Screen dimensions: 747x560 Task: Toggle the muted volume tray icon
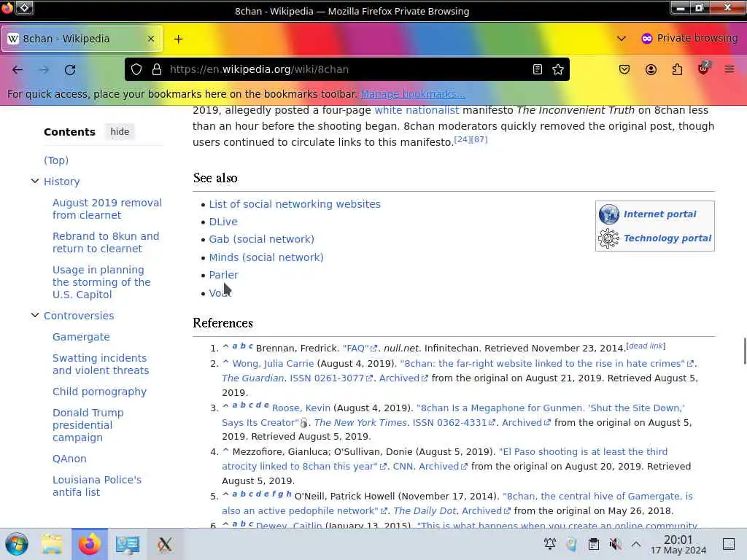(615, 544)
